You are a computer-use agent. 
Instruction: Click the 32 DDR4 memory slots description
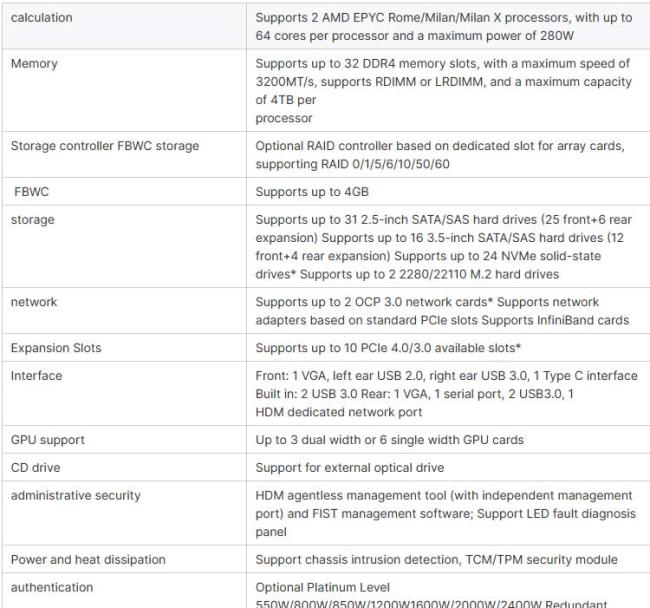tap(444, 64)
